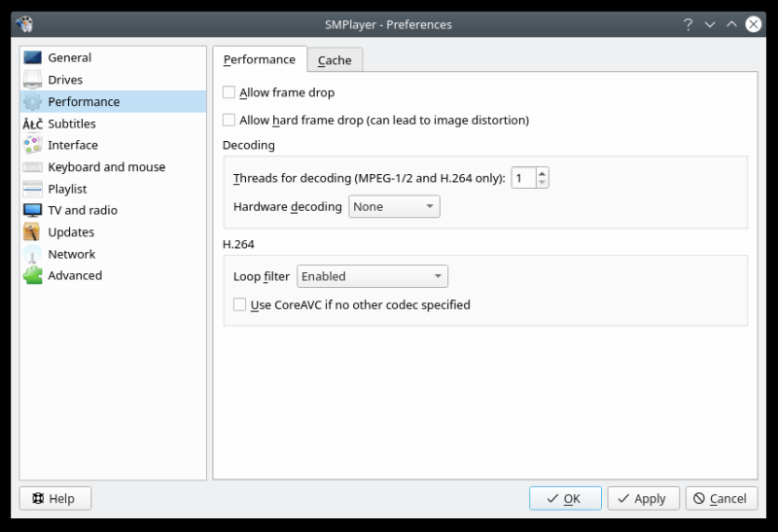Click the Interface palette icon

pyautogui.click(x=33, y=145)
